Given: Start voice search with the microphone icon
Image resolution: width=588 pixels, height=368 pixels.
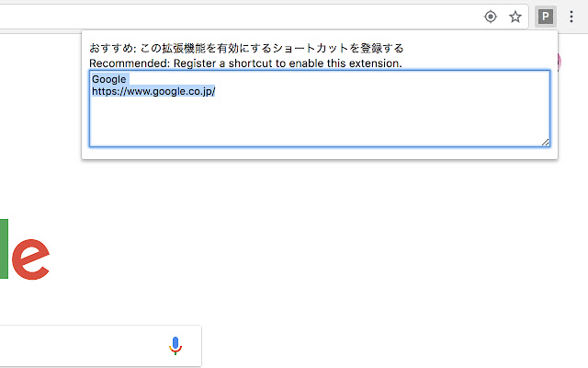Looking at the screenshot, I should pos(175,346).
